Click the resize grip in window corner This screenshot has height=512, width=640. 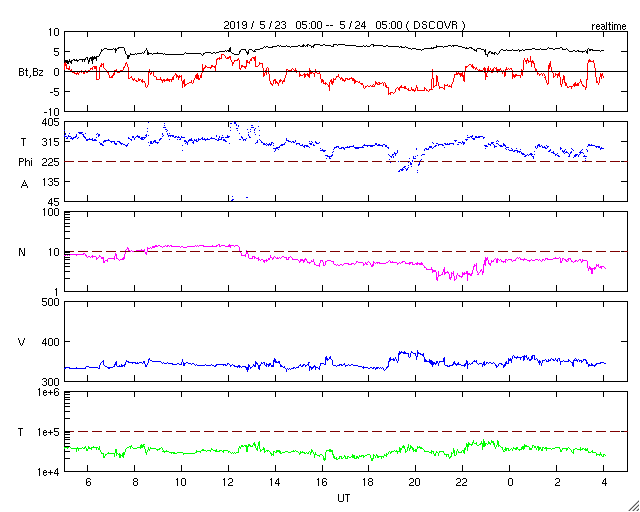(x=634, y=506)
